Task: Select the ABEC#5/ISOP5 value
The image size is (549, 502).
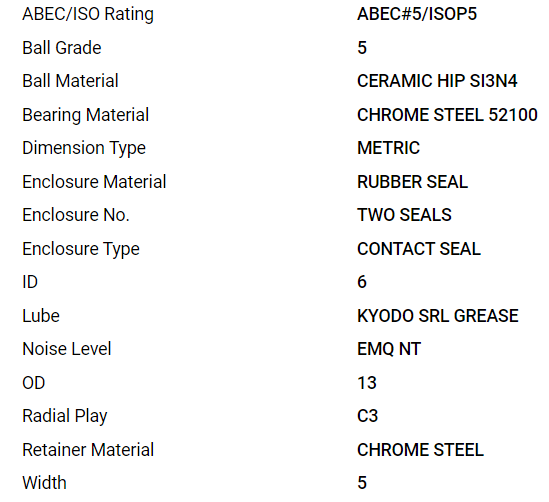Action: click(x=417, y=14)
